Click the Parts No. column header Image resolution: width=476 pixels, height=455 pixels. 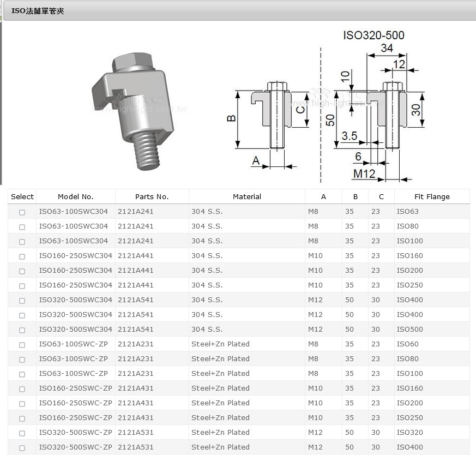point(152,196)
